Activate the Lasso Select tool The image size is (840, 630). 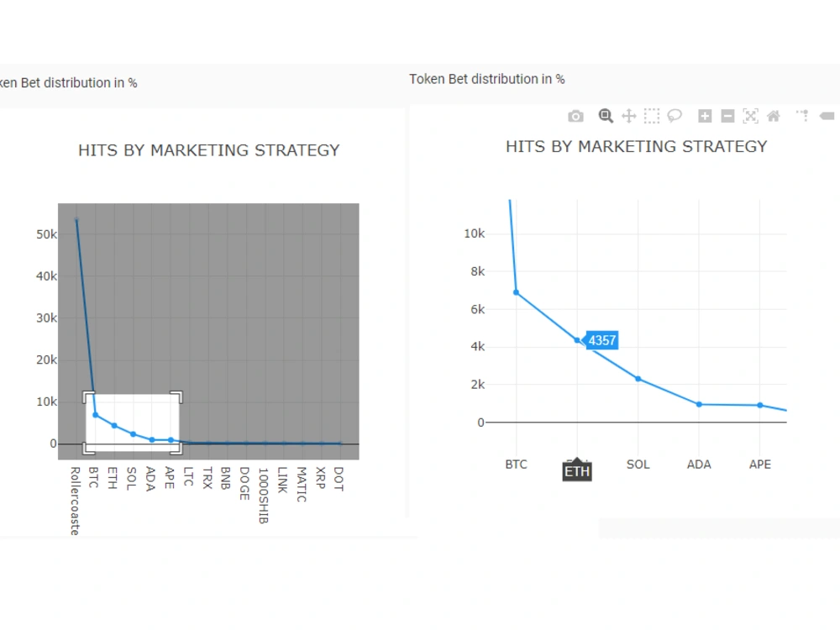pyautogui.click(x=675, y=116)
